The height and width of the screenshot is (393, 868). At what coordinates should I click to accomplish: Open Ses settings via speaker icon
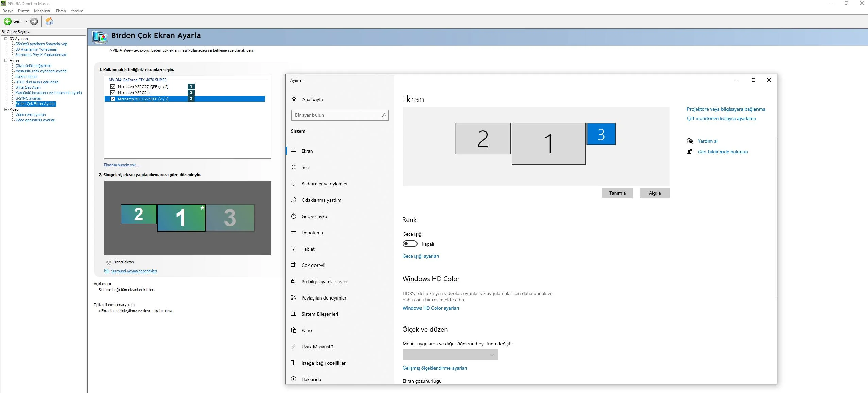click(x=294, y=167)
